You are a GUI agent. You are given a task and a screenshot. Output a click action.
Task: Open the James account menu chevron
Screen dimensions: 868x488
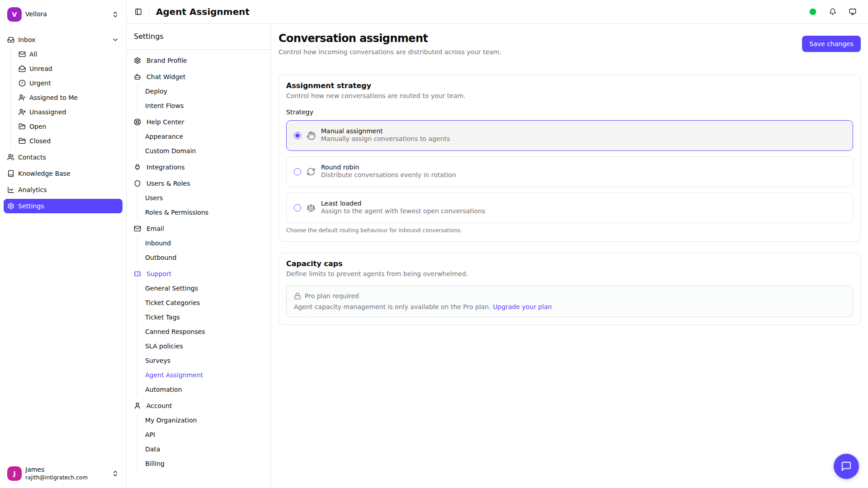(115, 474)
